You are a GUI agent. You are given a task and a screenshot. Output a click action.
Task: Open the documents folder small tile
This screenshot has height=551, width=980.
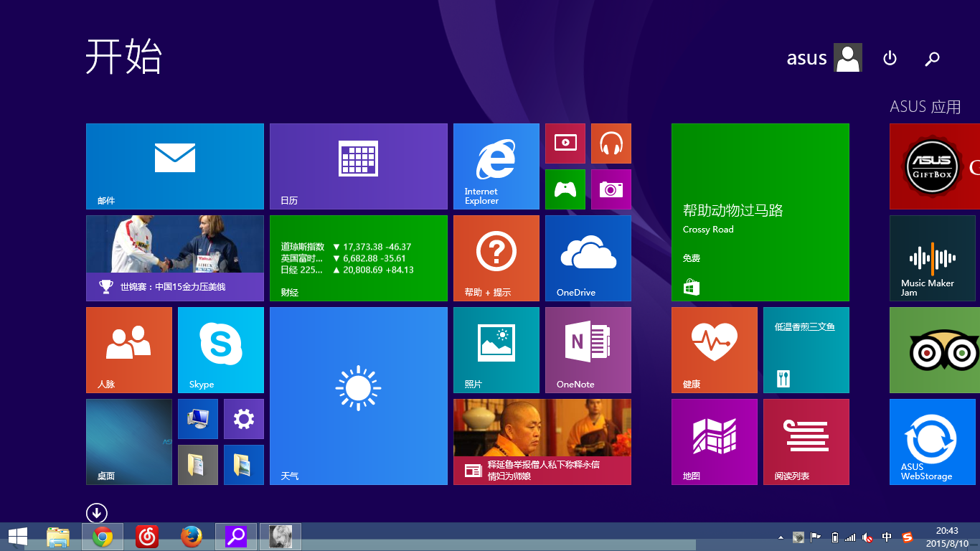[x=198, y=465]
